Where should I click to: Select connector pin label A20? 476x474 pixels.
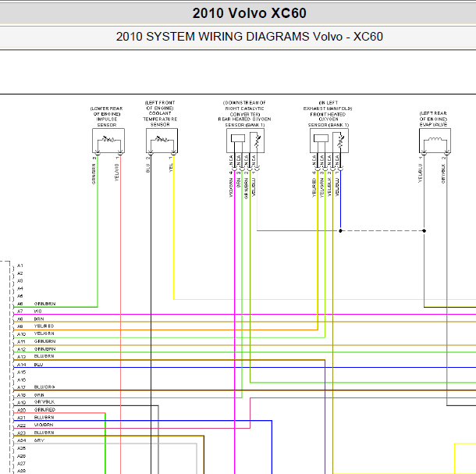coord(21,410)
